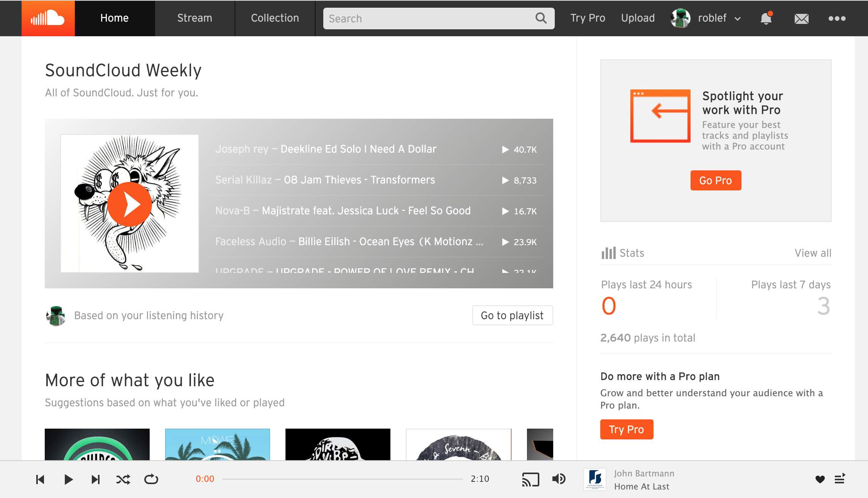Click the volume/speaker icon

[559, 478]
